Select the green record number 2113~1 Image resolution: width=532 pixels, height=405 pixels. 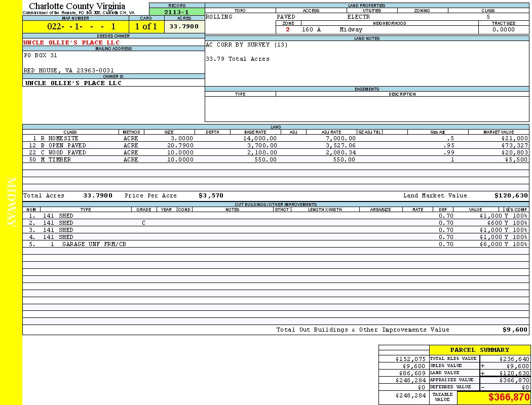[177, 12]
